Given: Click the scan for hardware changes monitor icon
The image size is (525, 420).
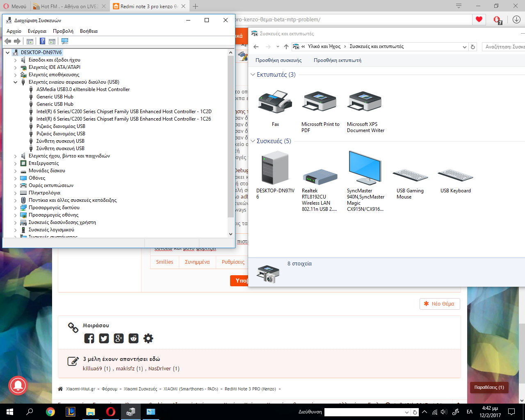Looking at the screenshot, I should click(64, 41).
